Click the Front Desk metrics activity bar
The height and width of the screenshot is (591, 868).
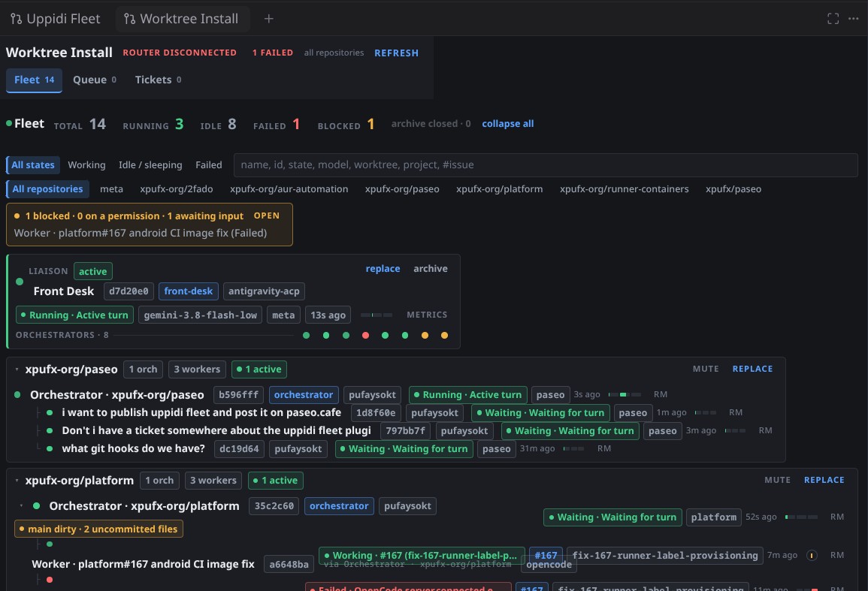pyautogui.click(x=377, y=315)
